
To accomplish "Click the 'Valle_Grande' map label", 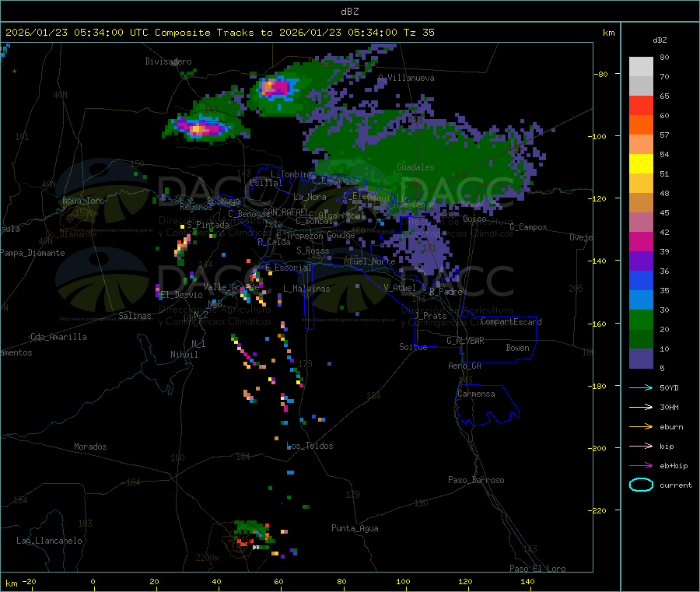I will (231, 287).
